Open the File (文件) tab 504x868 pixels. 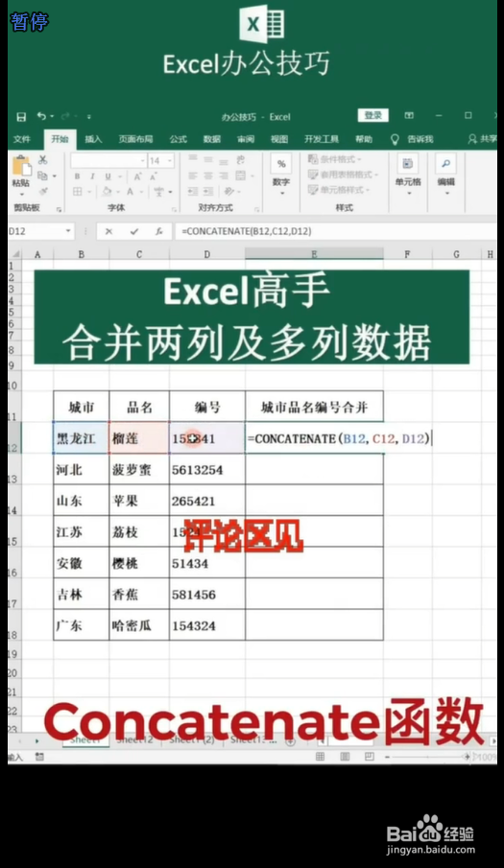tap(22, 139)
